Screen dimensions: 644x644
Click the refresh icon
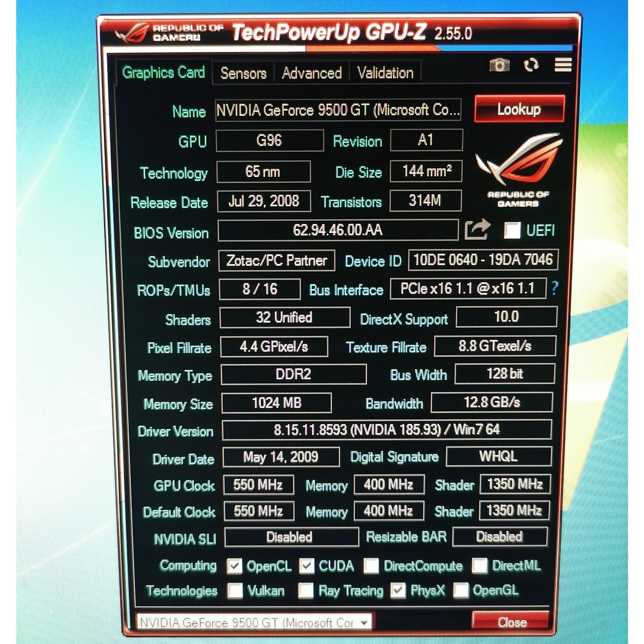[531, 65]
